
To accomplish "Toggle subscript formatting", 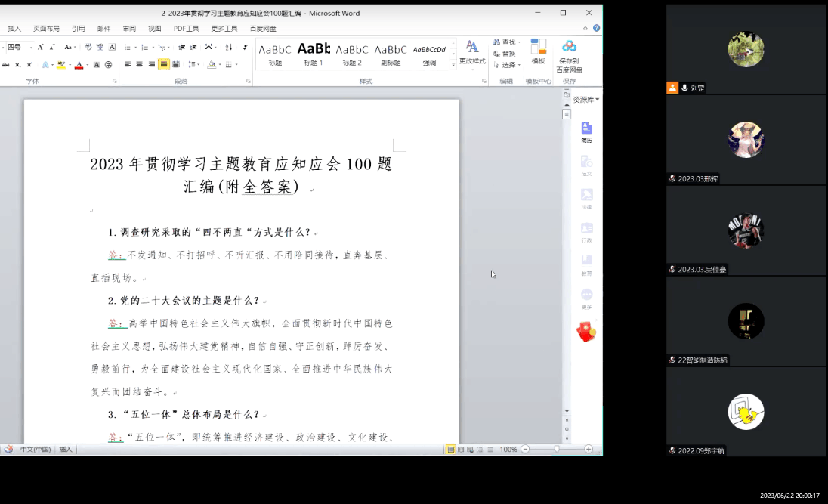I will [x=17, y=64].
